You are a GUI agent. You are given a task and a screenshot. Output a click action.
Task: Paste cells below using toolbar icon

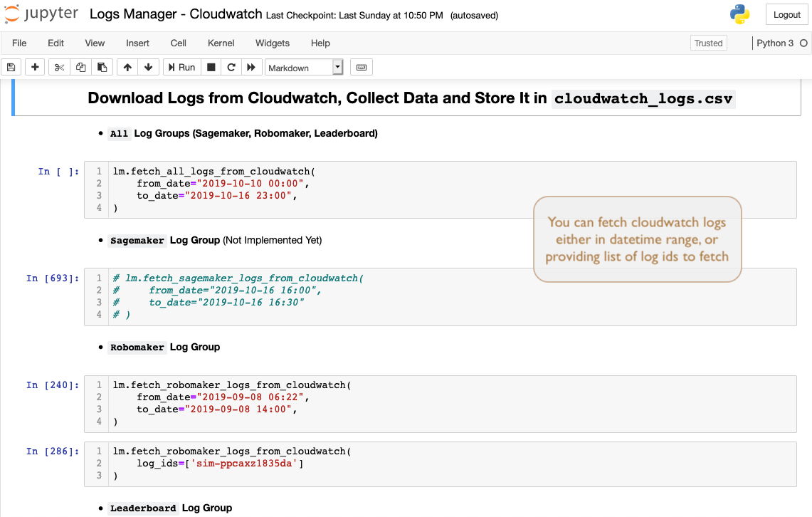[102, 68]
